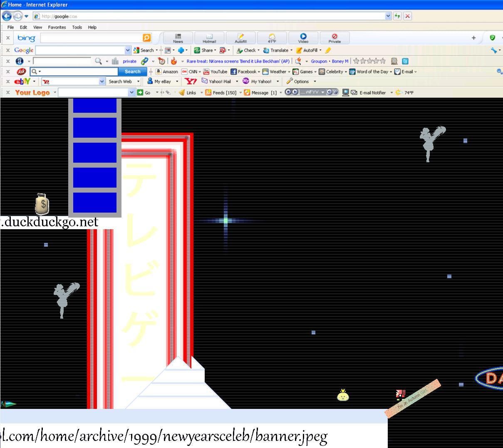Click the browser Back arrow button
The image size is (503, 448).
point(7,16)
